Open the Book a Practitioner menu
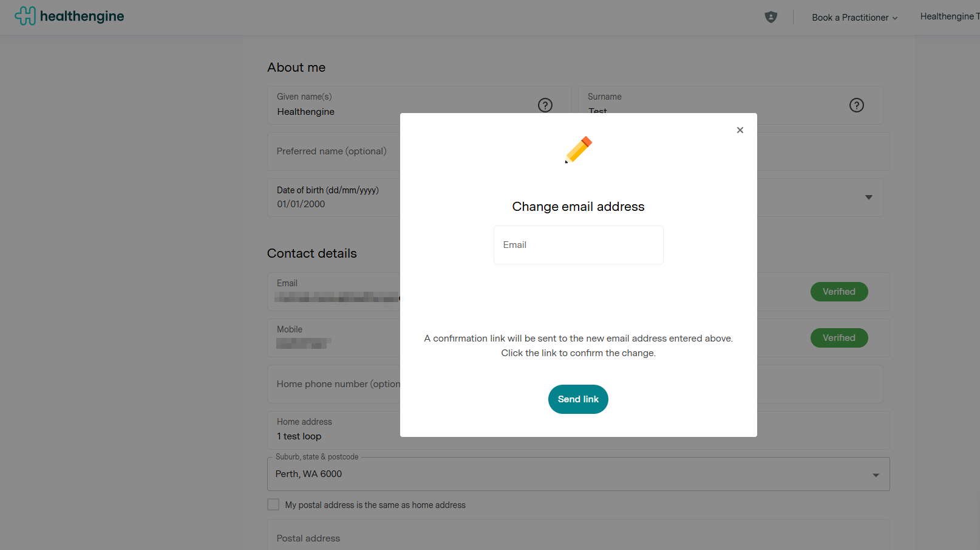980x550 pixels. [x=854, y=18]
